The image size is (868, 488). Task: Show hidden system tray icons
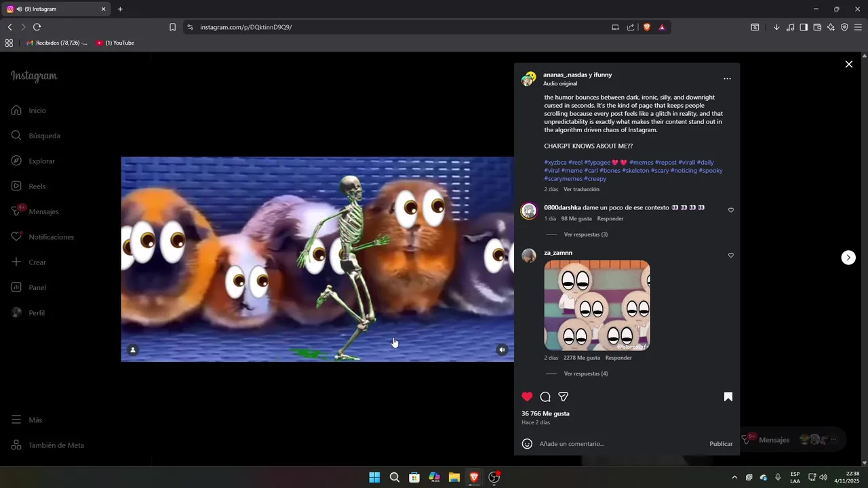pos(734,477)
